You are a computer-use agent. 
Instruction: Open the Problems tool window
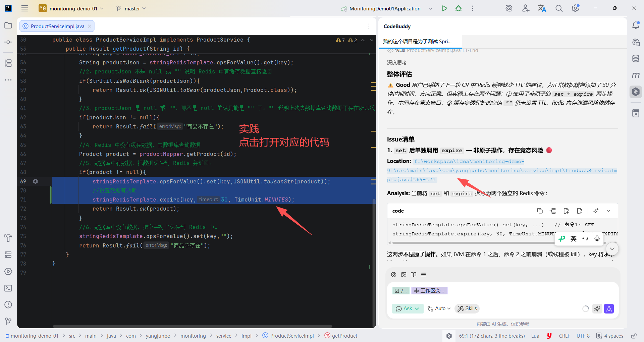8,304
